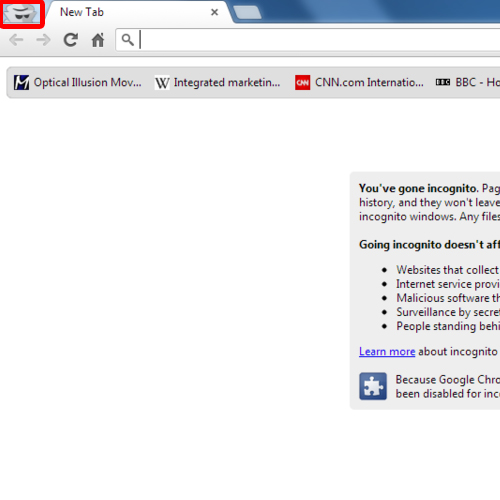The width and height of the screenshot is (500, 500).
Task: Open the home page via house icon
Action: tap(98, 40)
